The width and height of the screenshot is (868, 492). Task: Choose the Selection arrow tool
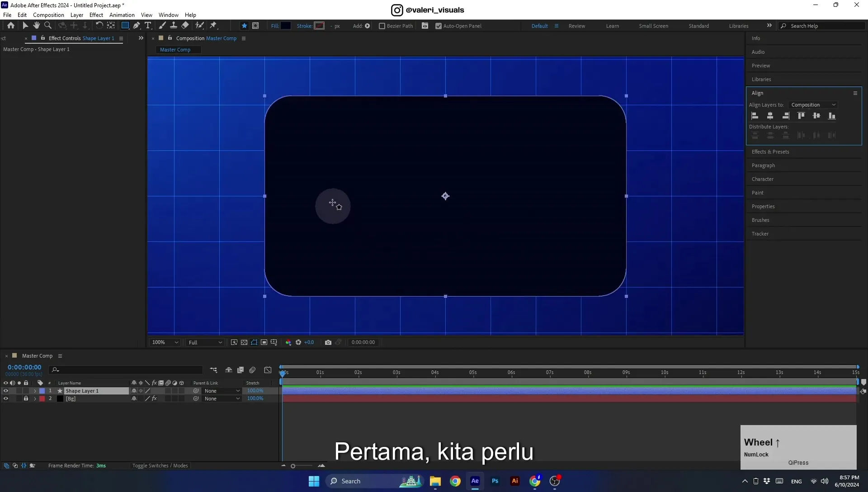click(x=25, y=26)
